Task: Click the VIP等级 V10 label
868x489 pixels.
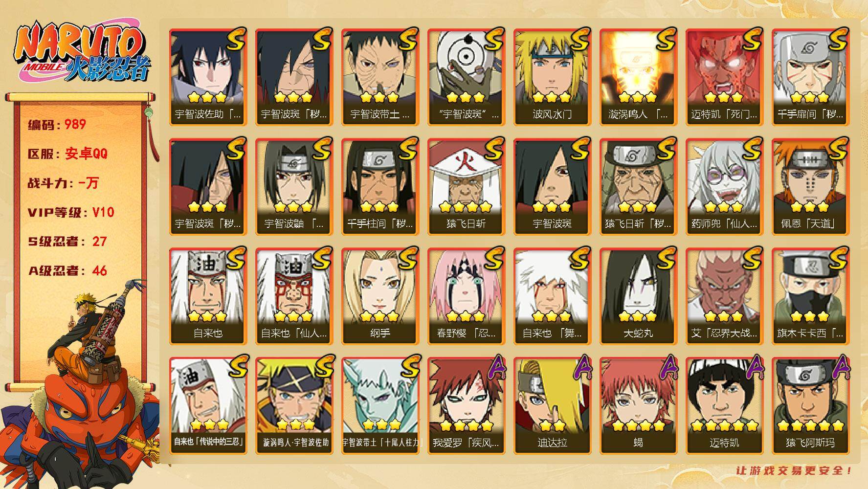Action: click(71, 212)
